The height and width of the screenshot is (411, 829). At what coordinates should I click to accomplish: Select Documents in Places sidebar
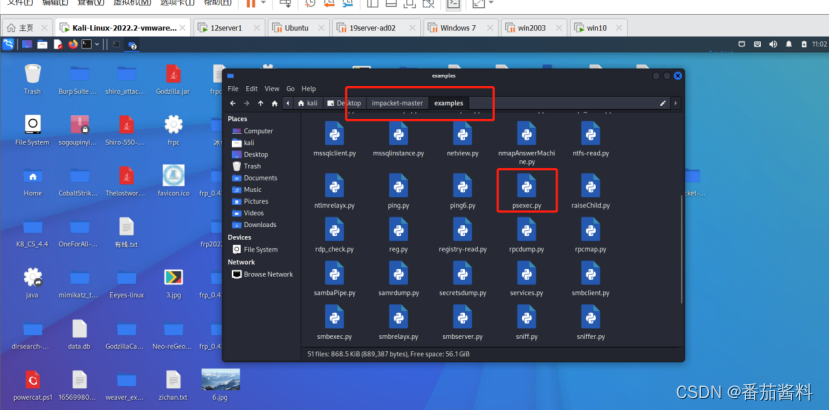point(252,178)
